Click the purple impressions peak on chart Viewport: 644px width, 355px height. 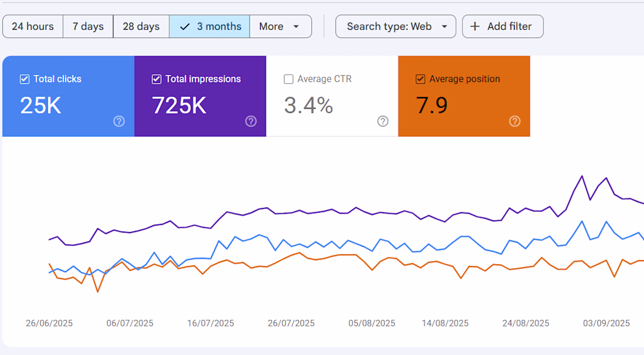(x=581, y=176)
